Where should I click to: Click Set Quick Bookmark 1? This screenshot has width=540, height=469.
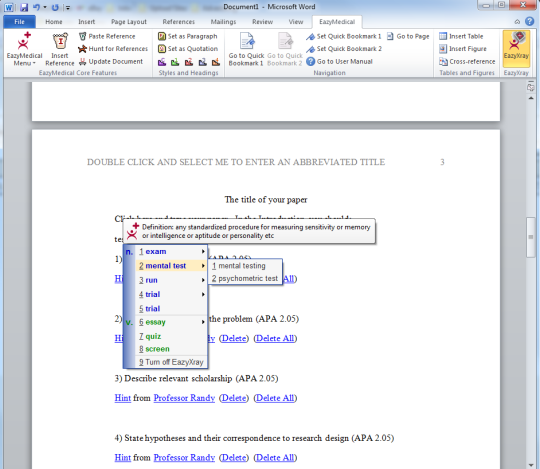click(x=344, y=36)
